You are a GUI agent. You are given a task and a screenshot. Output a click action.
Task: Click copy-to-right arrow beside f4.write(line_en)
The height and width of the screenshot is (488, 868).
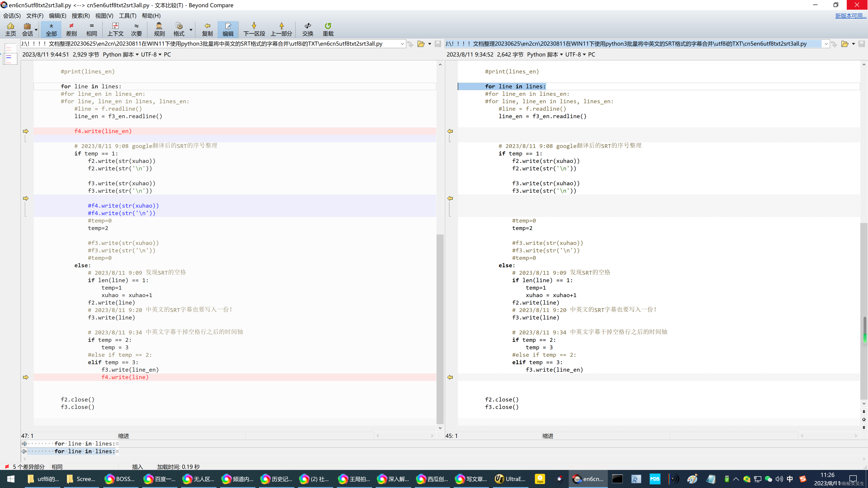(x=26, y=131)
